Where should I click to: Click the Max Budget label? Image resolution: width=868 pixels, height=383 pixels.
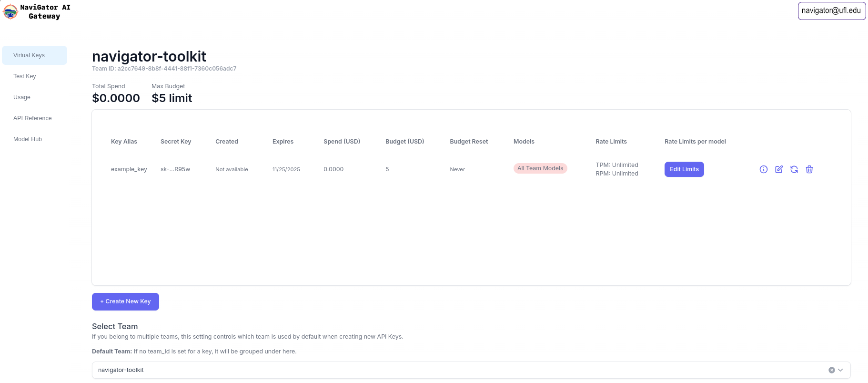[x=168, y=86]
